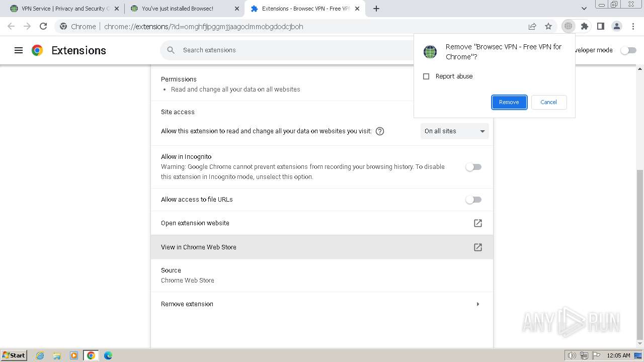644x362 pixels.
Task: Tick the Report abuse checkbox
Action: [426, 76]
